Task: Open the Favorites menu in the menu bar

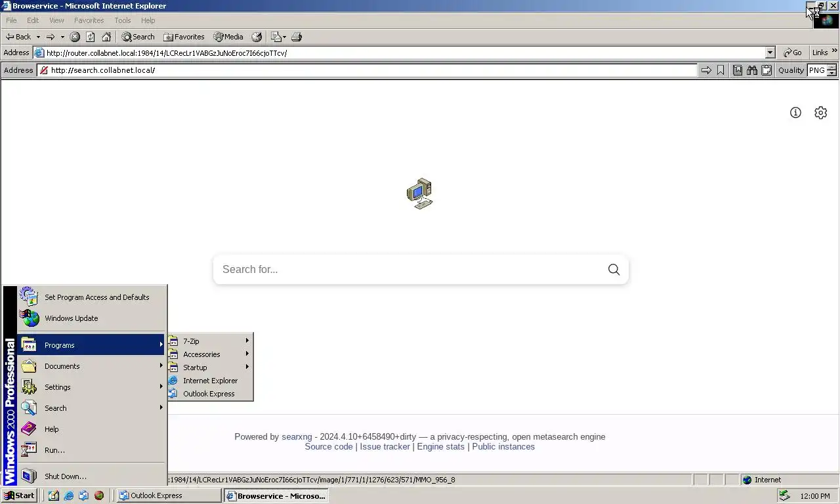Action: point(89,20)
